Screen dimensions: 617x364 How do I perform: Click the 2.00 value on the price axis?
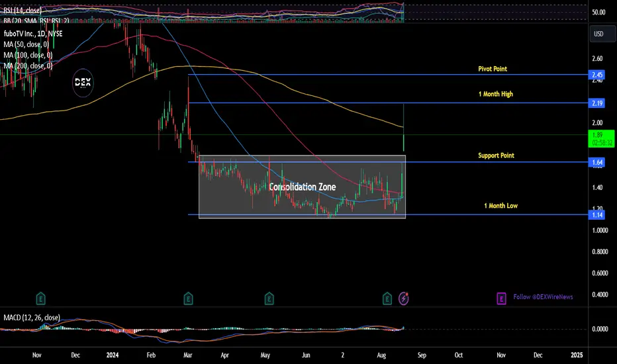[597, 123]
